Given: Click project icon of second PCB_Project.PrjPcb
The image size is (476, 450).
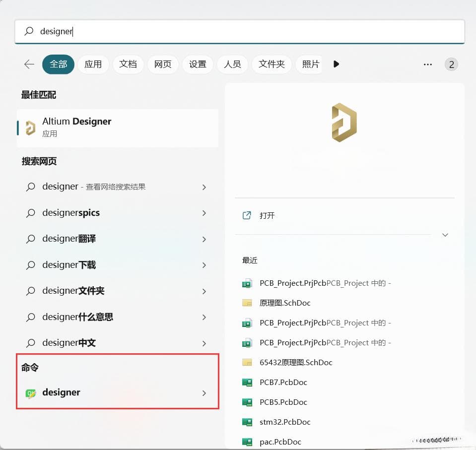Looking at the screenshot, I should (247, 323).
